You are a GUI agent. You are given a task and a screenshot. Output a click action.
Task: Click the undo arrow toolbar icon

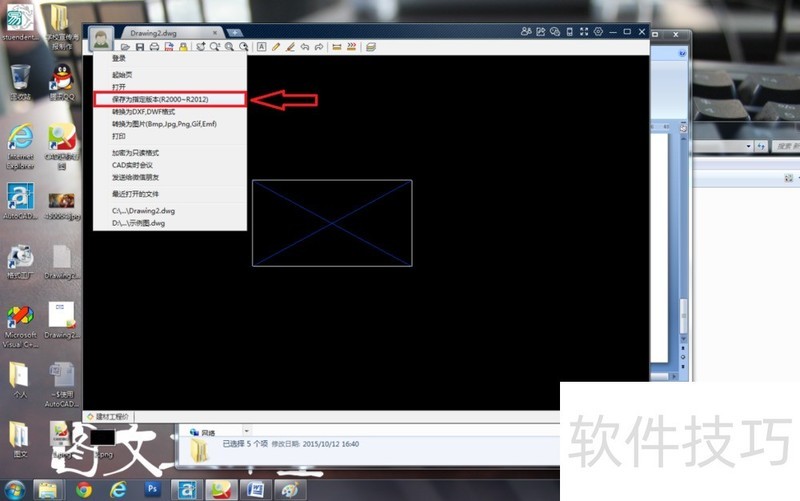[305, 47]
